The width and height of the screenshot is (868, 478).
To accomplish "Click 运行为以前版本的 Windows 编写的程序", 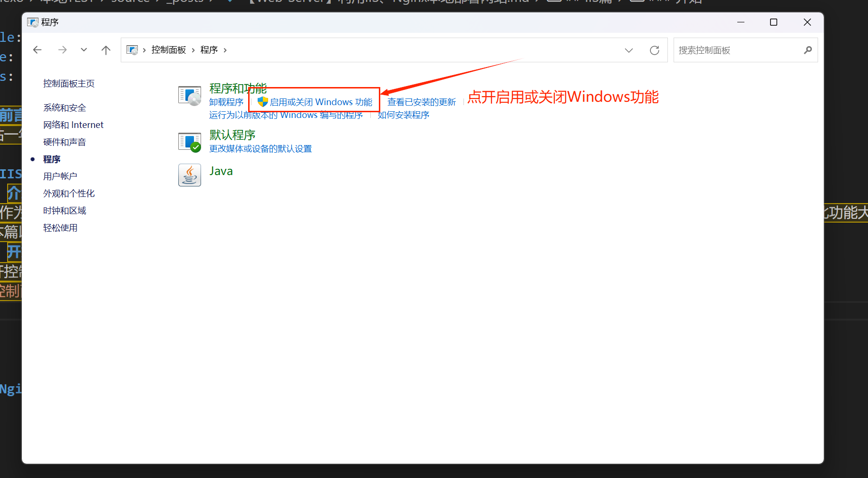I will coord(286,115).
